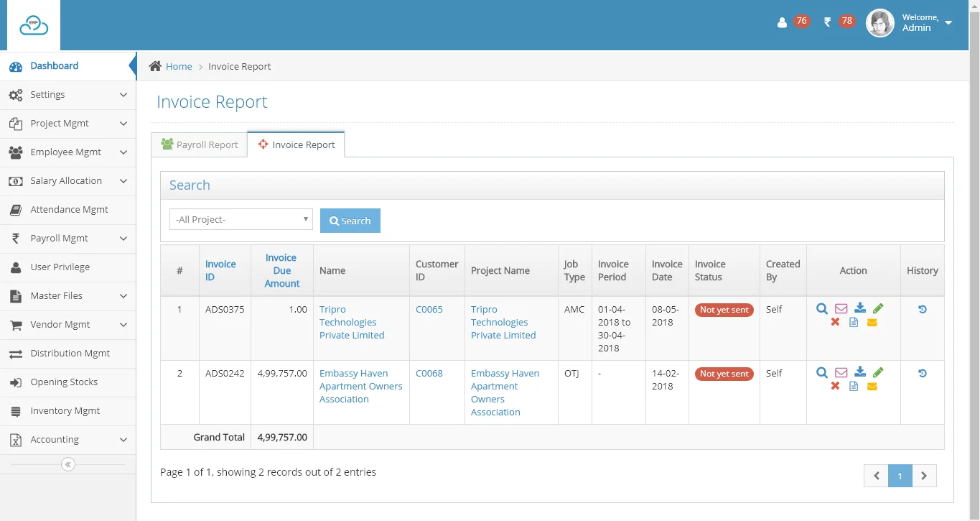Click Not yet sent status for ADS0375
Screen dimensions: 980x521
(724, 310)
